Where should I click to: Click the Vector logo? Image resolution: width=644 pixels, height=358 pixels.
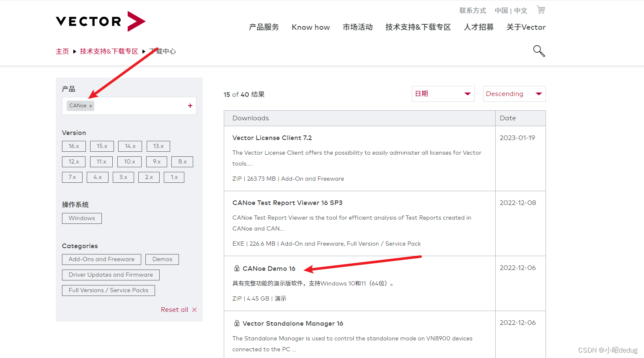tap(101, 21)
